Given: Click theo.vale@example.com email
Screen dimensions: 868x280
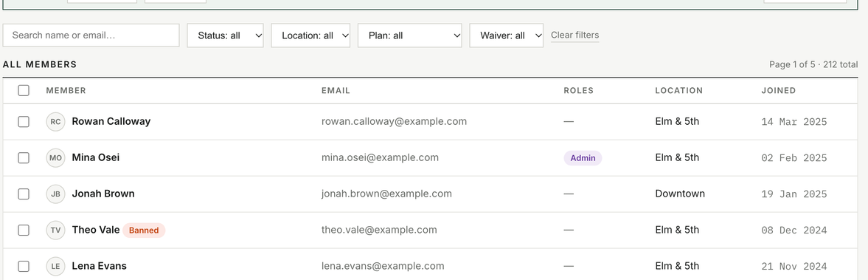Looking at the screenshot, I should click(379, 230).
